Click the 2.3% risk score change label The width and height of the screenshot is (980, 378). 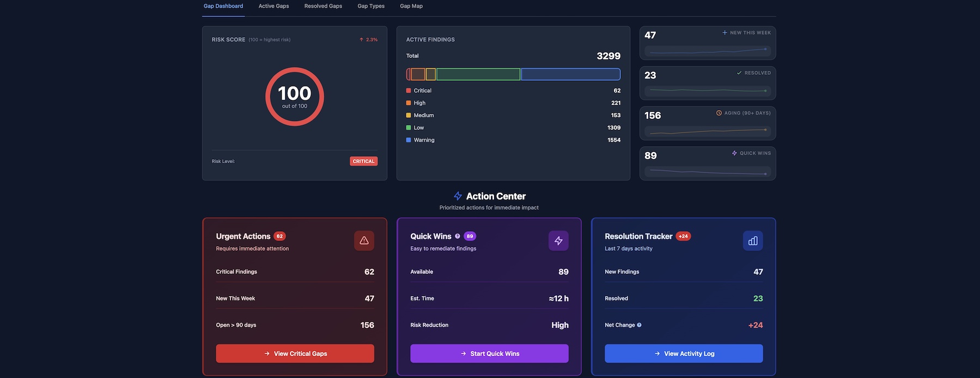tap(372, 40)
